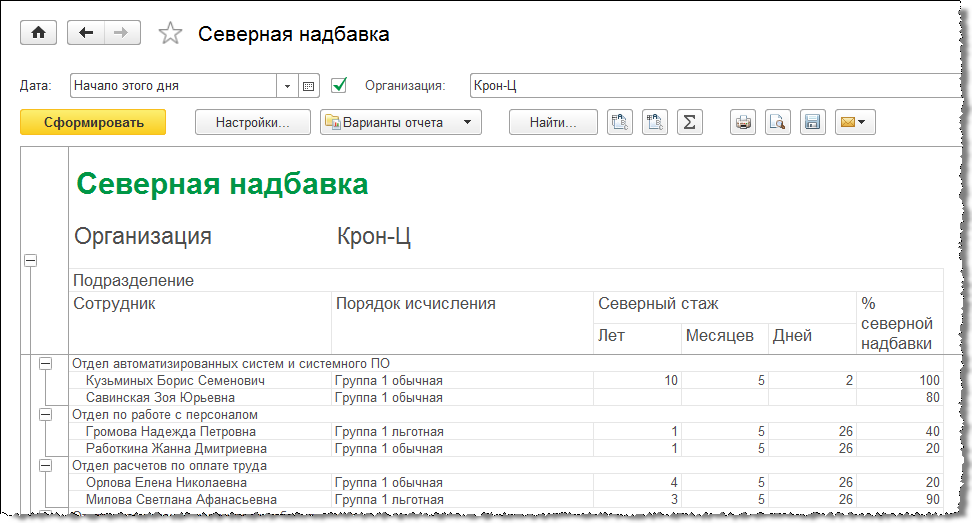Collapse the Отдел автоматизированных систем group
This screenshot has height=523, width=972.
45,364
